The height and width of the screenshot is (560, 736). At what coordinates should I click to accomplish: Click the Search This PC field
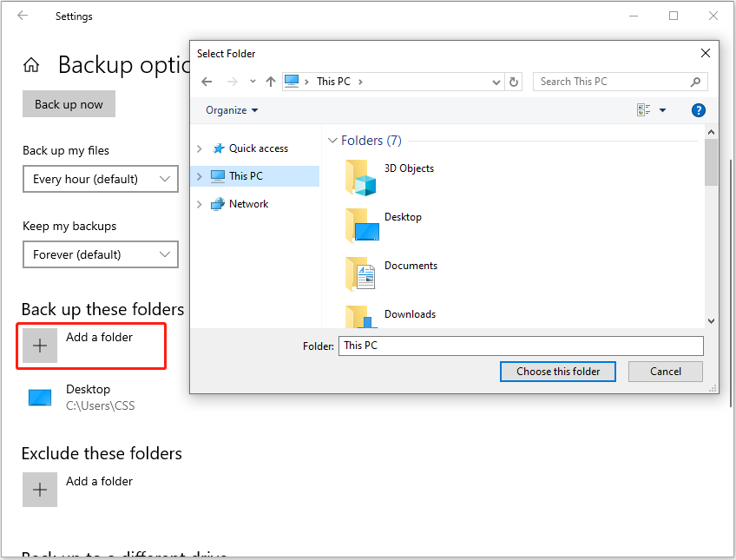click(620, 82)
